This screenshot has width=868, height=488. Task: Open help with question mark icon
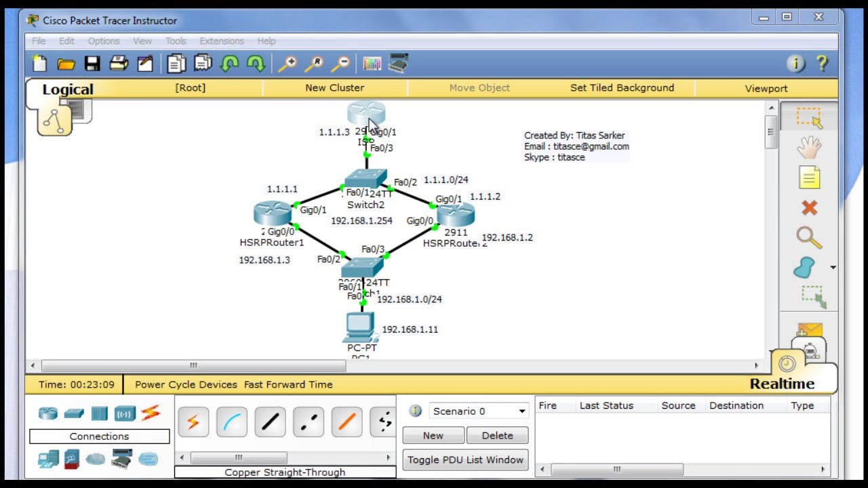point(822,64)
